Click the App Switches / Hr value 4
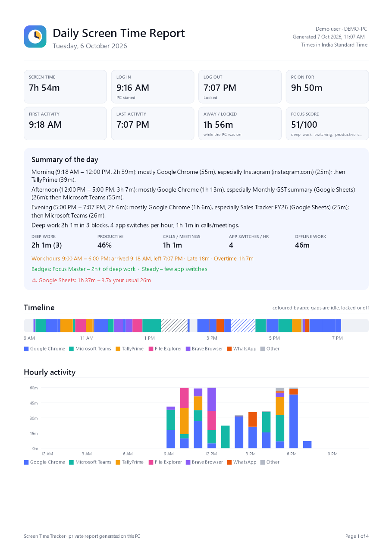Screen dimensions: 392x555 click(x=231, y=245)
